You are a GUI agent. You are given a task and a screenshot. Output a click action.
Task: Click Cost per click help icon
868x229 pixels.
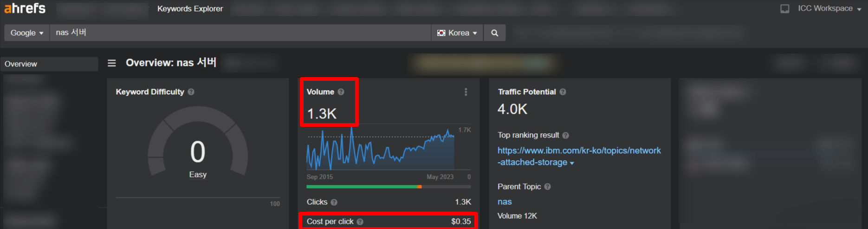pos(360,222)
